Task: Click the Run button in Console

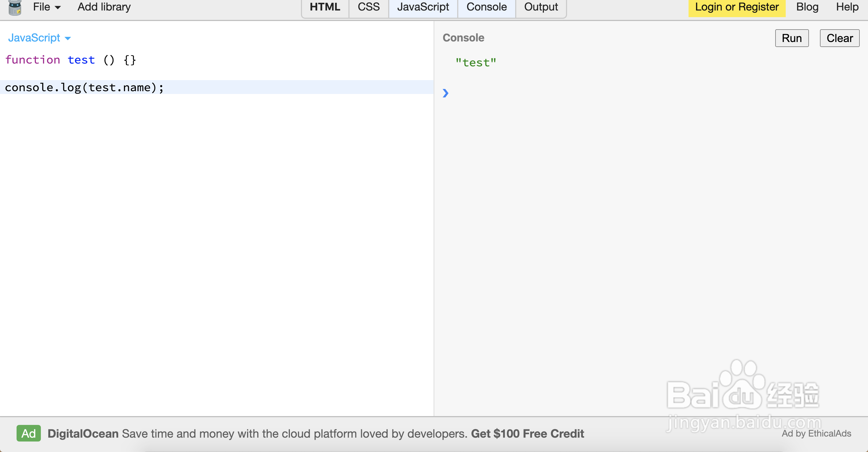Action: coord(792,38)
